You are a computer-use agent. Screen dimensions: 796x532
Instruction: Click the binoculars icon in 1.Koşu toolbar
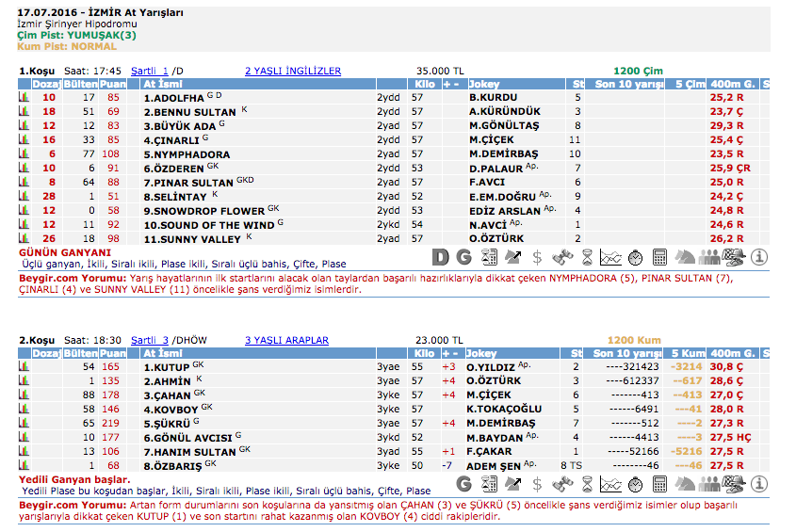(x=561, y=256)
